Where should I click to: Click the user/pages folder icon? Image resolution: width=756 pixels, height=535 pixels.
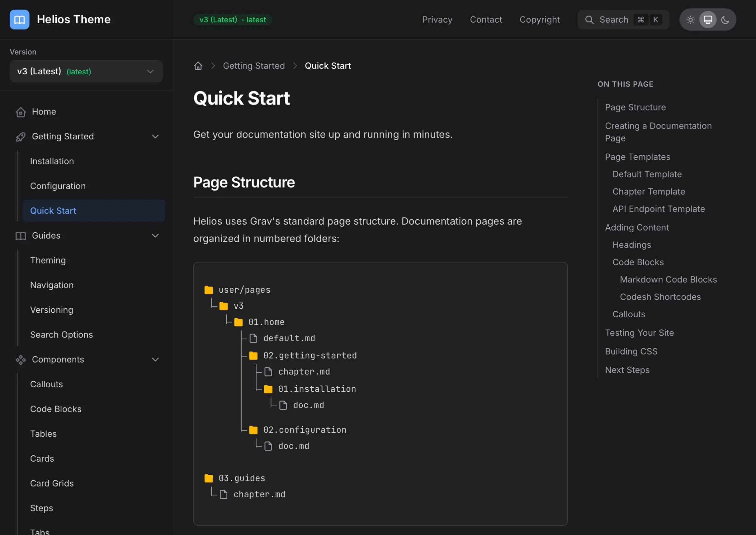208,290
